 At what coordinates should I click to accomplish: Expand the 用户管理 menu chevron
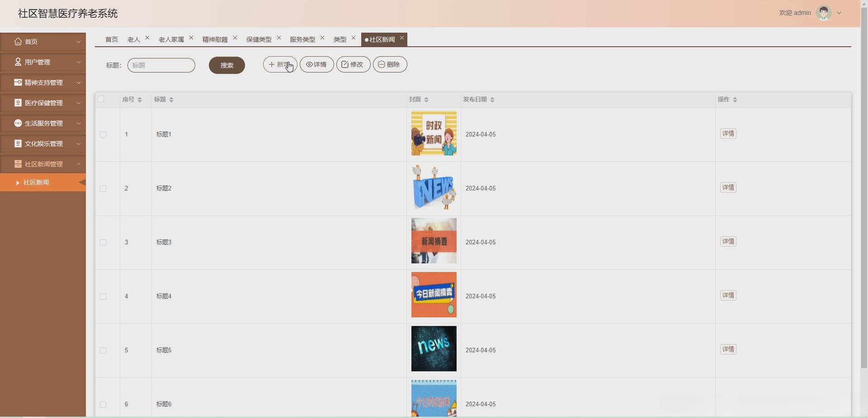79,62
